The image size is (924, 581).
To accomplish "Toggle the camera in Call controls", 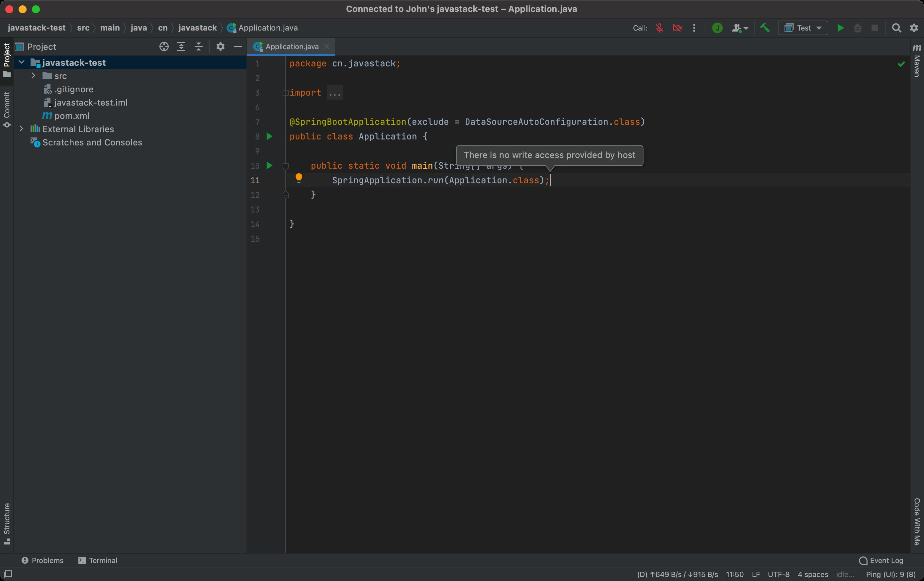I will click(x=677, y=28).
